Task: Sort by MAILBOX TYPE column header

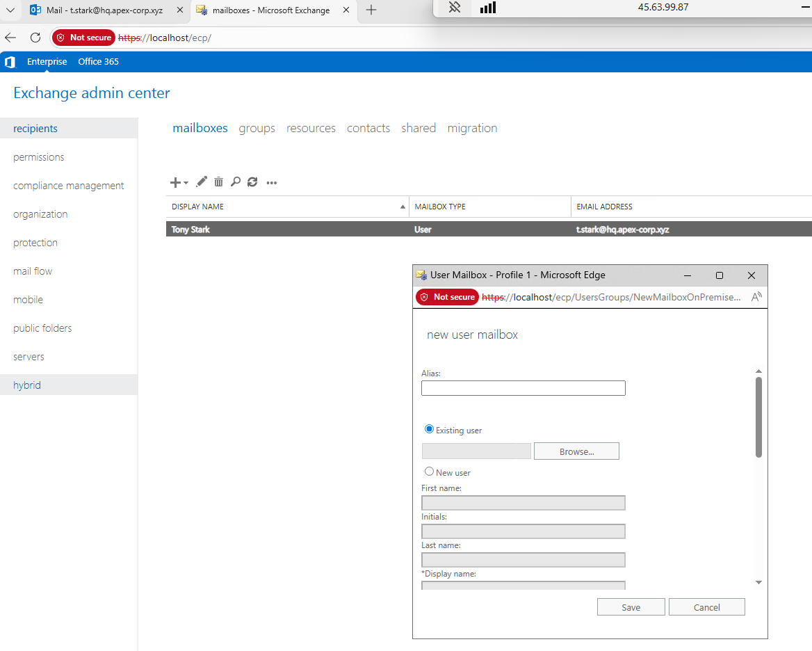Action: 490,207
